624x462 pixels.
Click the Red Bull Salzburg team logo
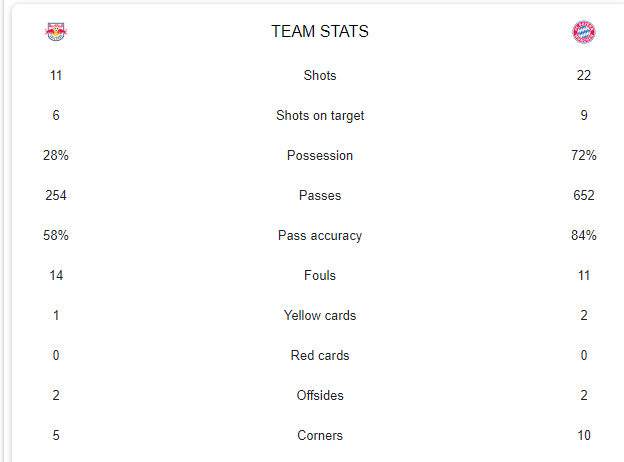[56, 32]
